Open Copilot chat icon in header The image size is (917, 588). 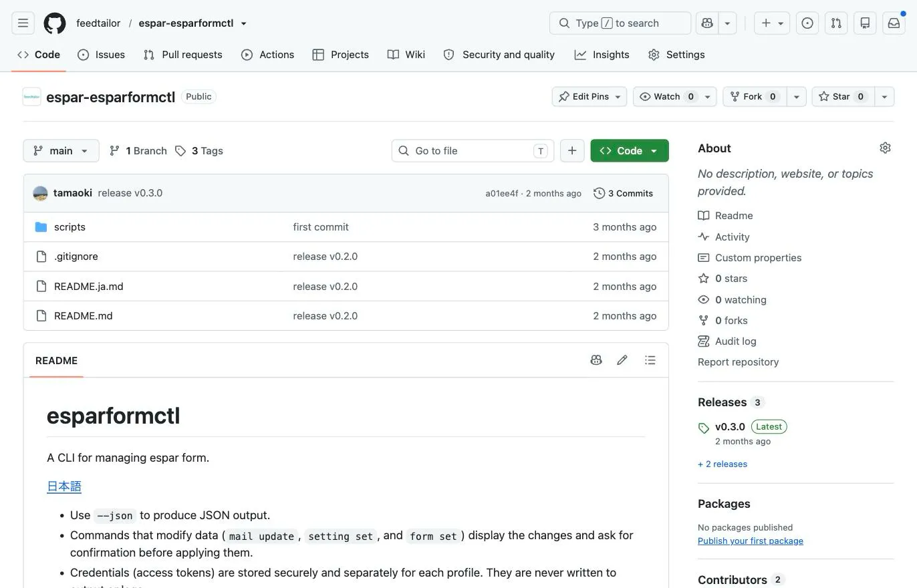pyautogui.click(x=707, y=23)
